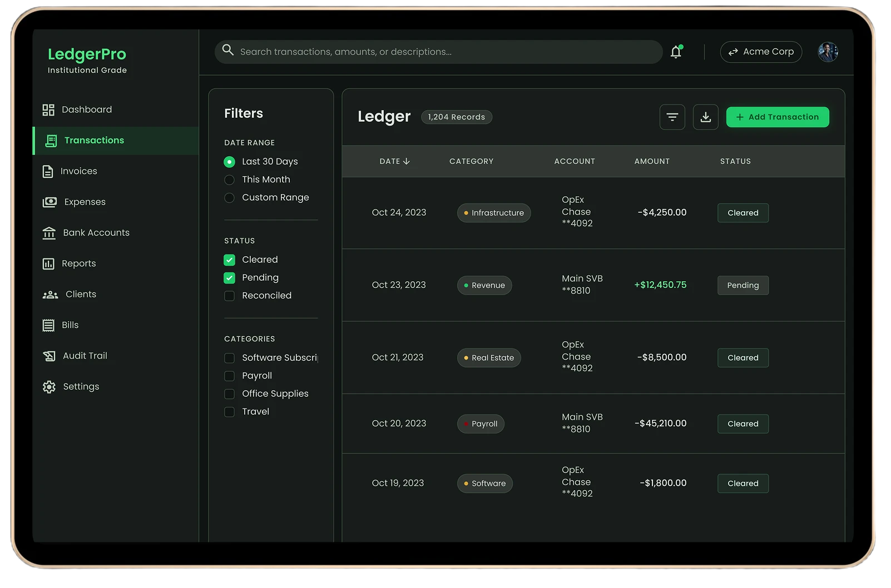
Task: Open Settings with the gear icon
Action: tap(49, 387)
